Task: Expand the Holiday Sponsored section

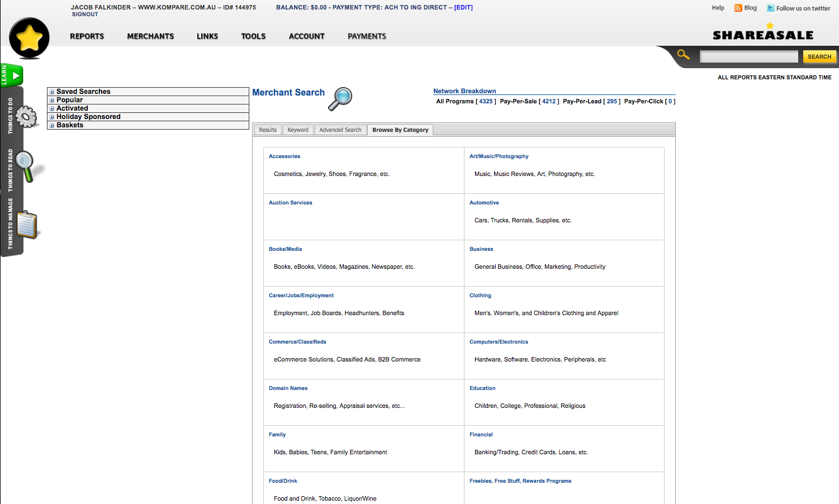Action: (52, 117)
